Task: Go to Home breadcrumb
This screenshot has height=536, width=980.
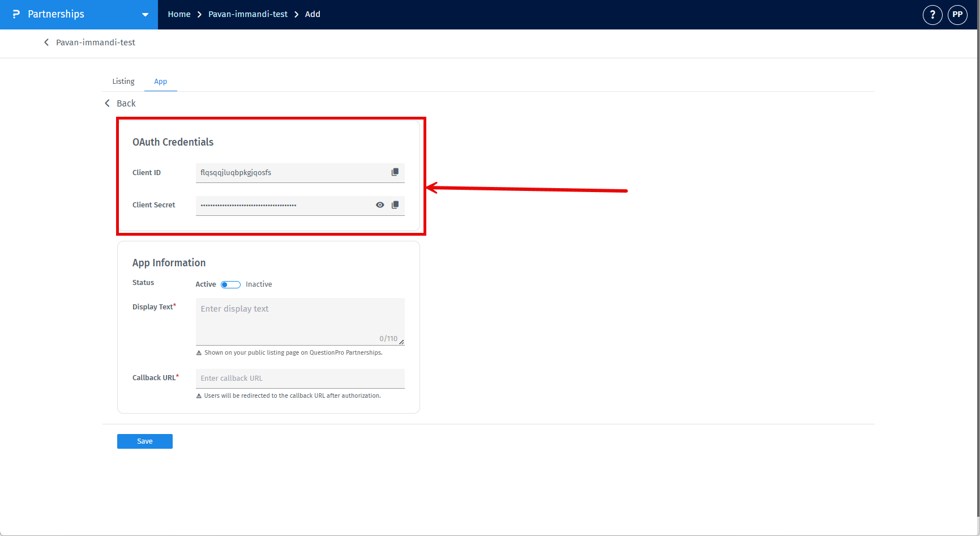Action: pos(179,14)
